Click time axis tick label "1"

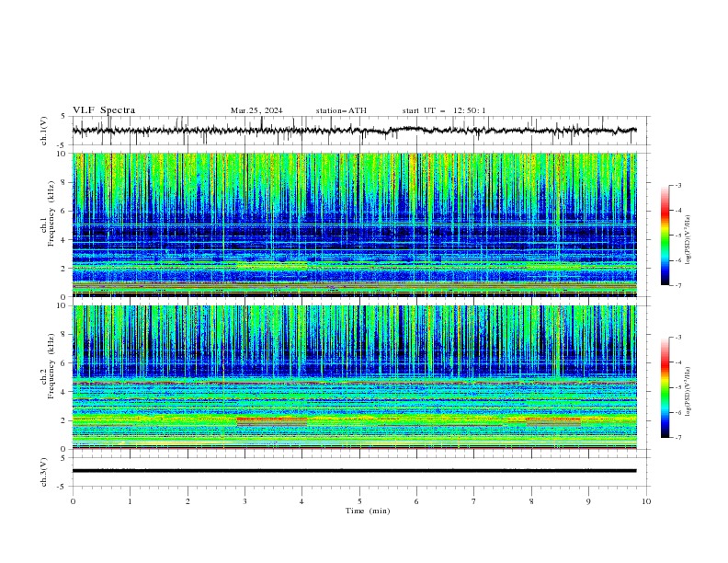[130, 501]
